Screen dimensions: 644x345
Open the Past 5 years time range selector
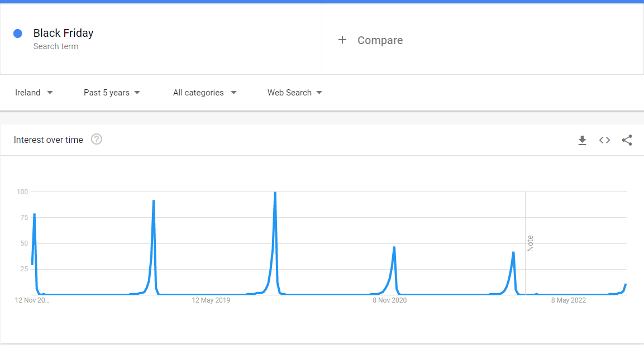(111, 92)
